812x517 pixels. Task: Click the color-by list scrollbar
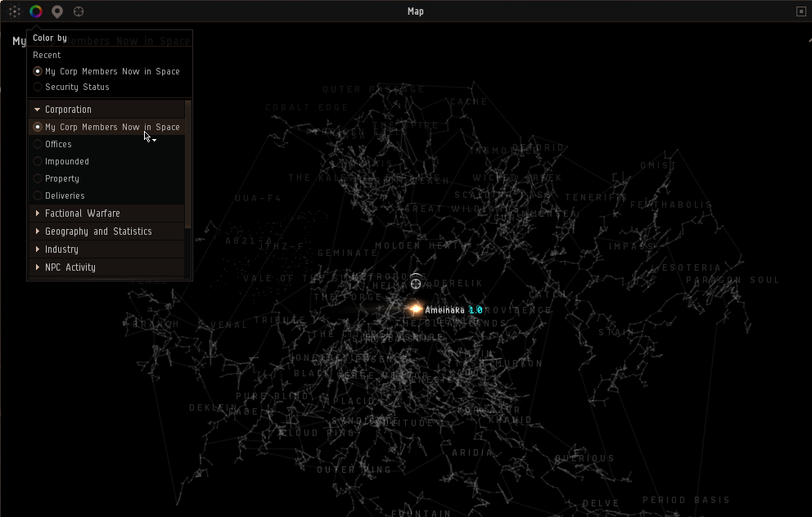click(x=188, y=164)
